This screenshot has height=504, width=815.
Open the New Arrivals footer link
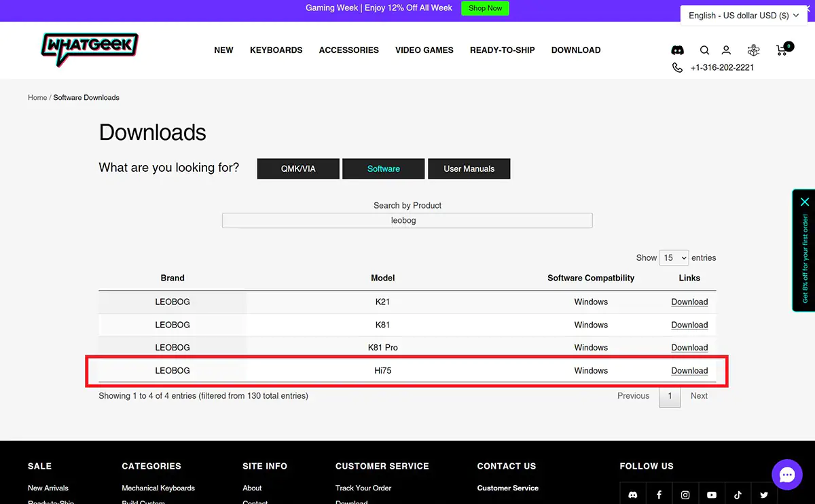(48, 488)
